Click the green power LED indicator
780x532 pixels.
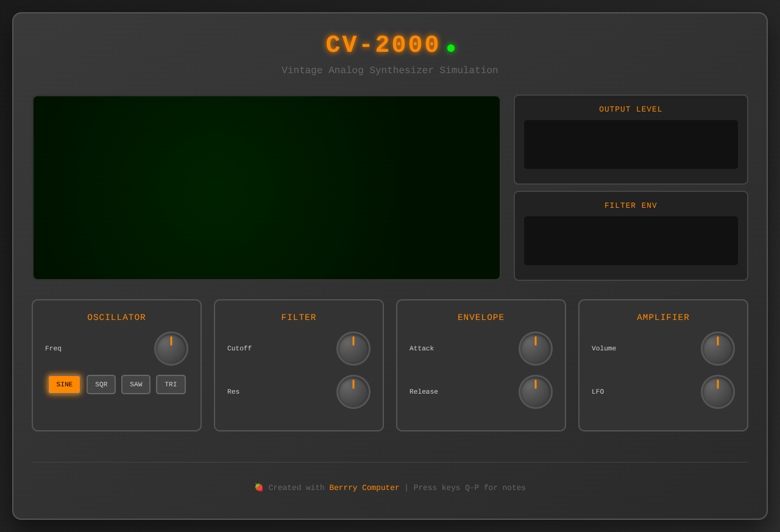[450, 46]
